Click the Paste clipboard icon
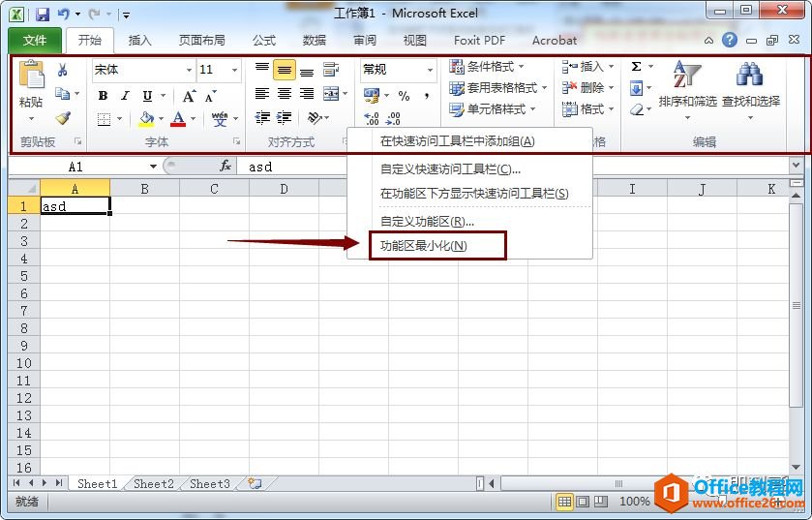This screenshot has height=520, width=812. click(x=31, y=74)
